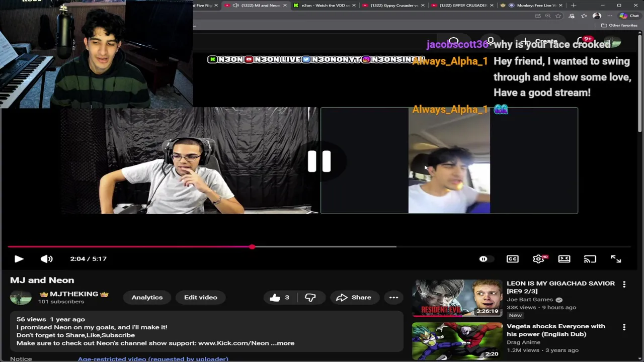This screenshot has width=644, height=362.
Task: Open options menu for the LEON video
Action: point(624,285)
